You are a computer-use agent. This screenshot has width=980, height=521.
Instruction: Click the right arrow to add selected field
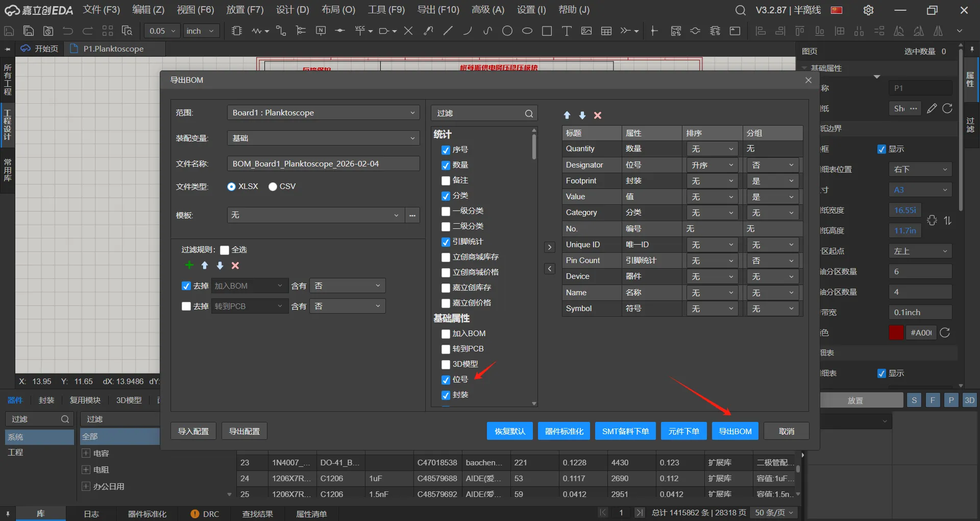[550, 247]
